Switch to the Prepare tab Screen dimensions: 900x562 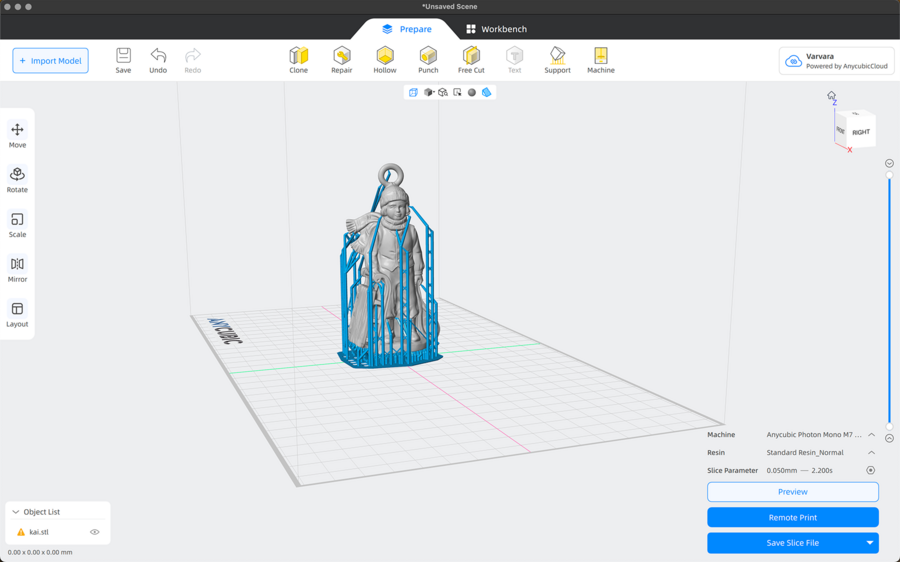pyautogui.click(x=407, y=29)
